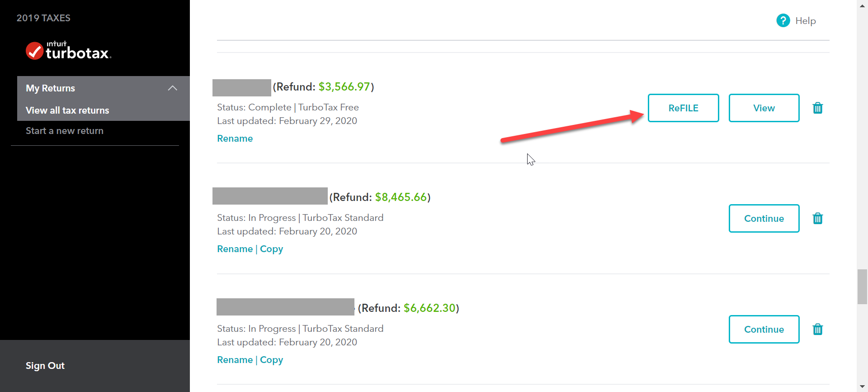Copy the $6,662.30 refund return
The height and width of the screenshot is (392, 868).
[271, 360]
